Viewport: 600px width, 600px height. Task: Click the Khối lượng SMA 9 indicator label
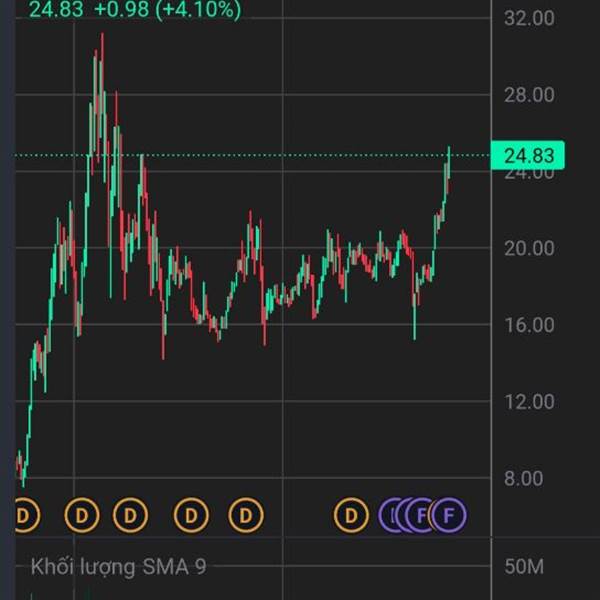pyautogui.click(x=118, y=567)
